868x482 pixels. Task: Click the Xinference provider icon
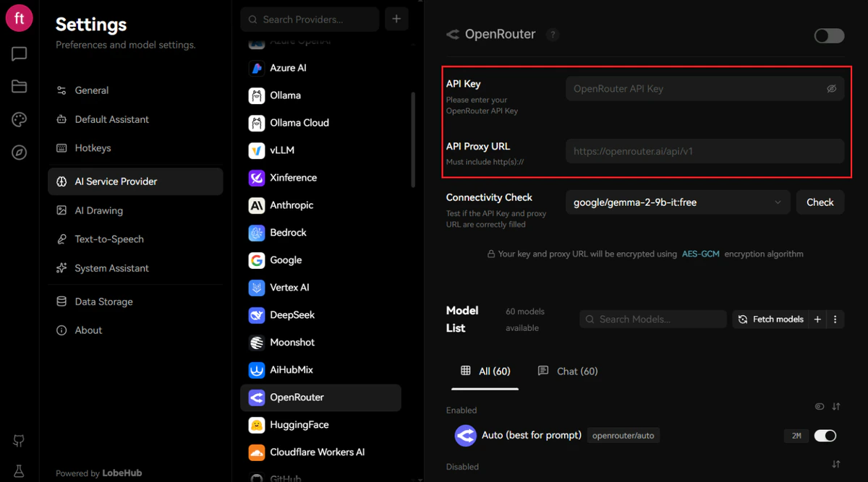[257, 178]
